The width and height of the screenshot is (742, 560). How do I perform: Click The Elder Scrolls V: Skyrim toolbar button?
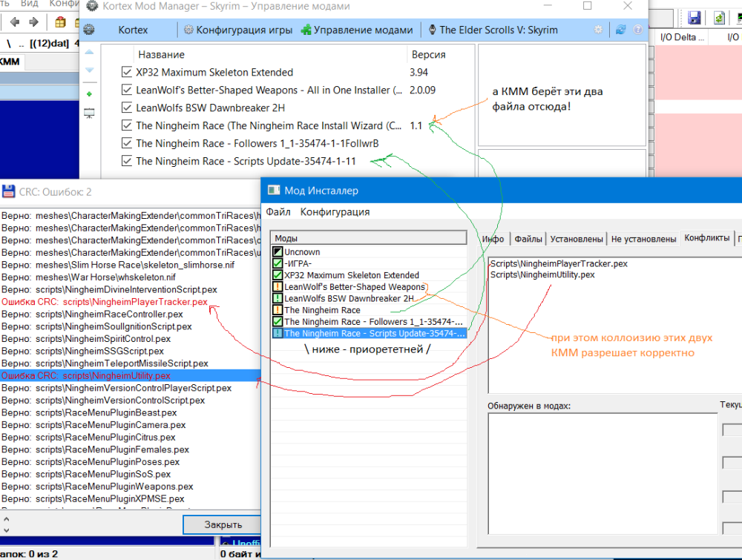(493, 30)
